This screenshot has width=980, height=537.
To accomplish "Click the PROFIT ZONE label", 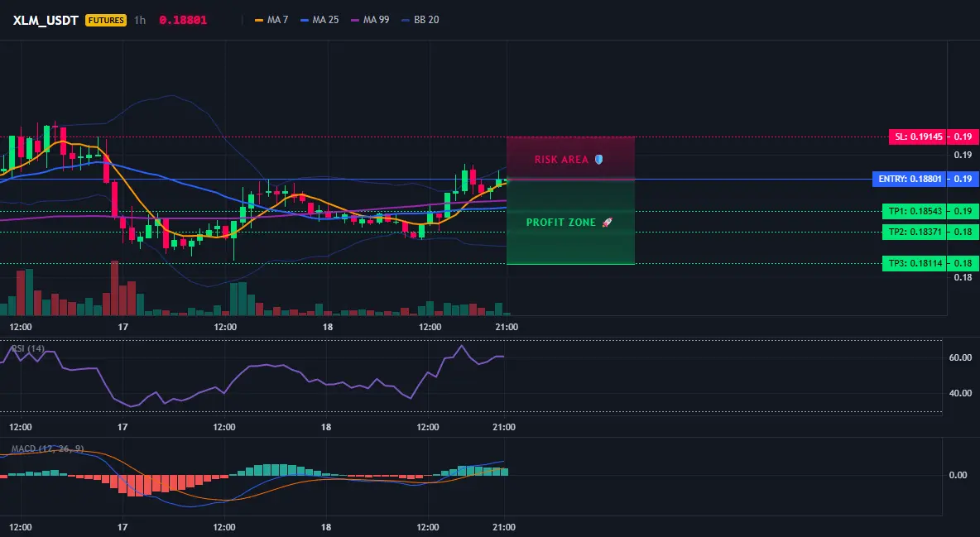I will (x=561, y=222).
